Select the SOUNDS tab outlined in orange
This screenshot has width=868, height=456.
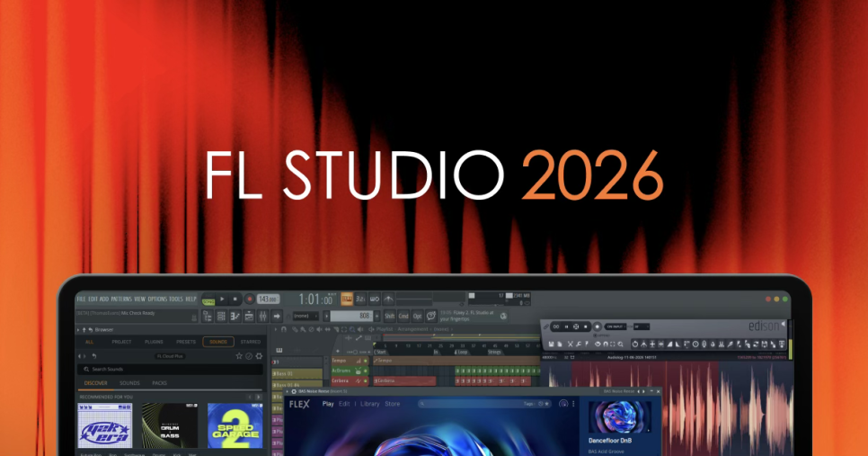[x=218, y=341]
